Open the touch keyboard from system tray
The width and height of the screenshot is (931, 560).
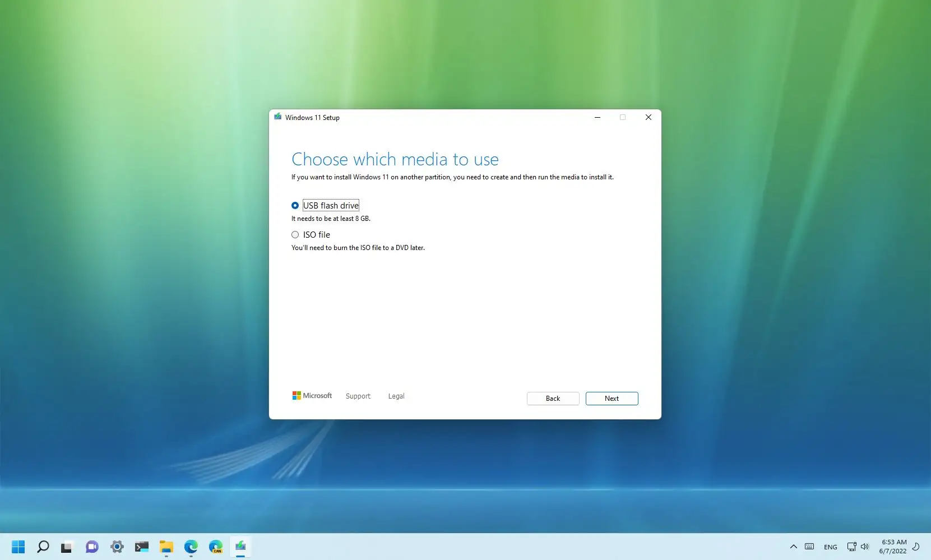(x=809, y=547)
